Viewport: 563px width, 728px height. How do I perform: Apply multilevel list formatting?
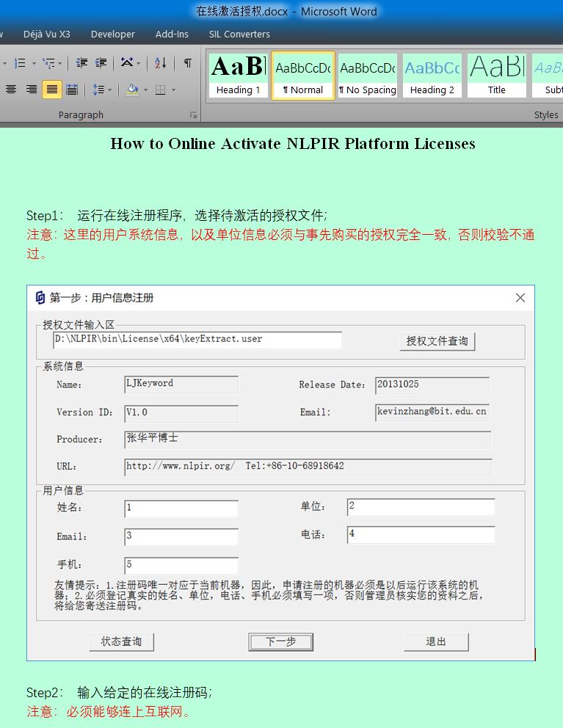(x=48, y=62)
